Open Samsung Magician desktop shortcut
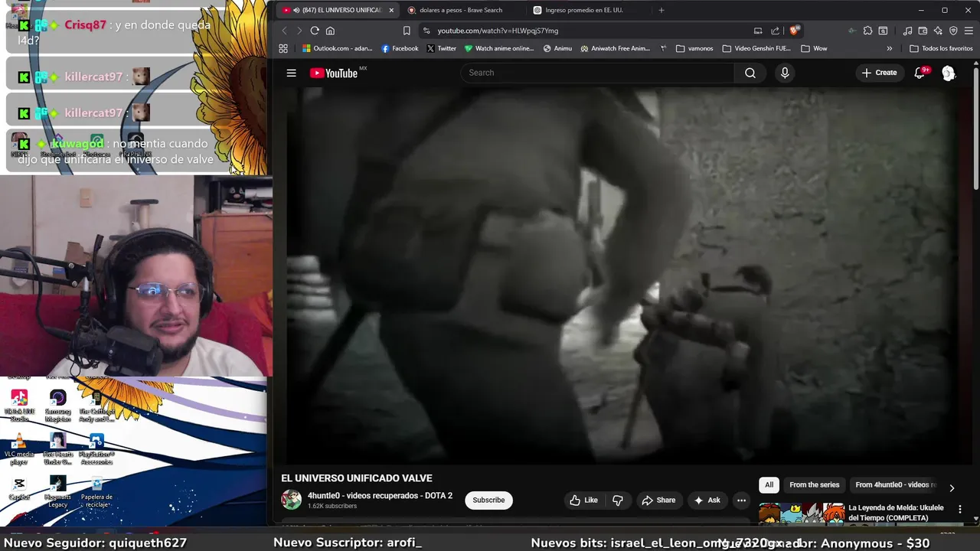 [58, 406]
